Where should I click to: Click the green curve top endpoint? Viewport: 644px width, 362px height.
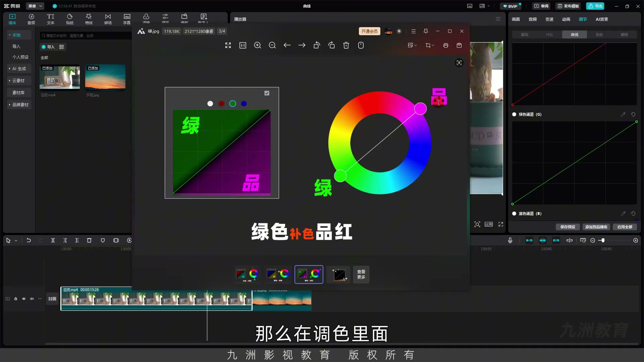(636, 122)
